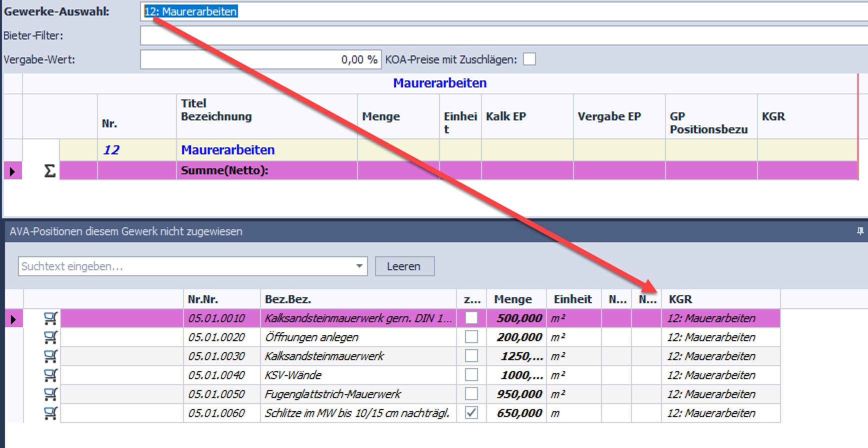
Task: Open the Suchtext search dropdown arrow
Action: click(359, 266)
